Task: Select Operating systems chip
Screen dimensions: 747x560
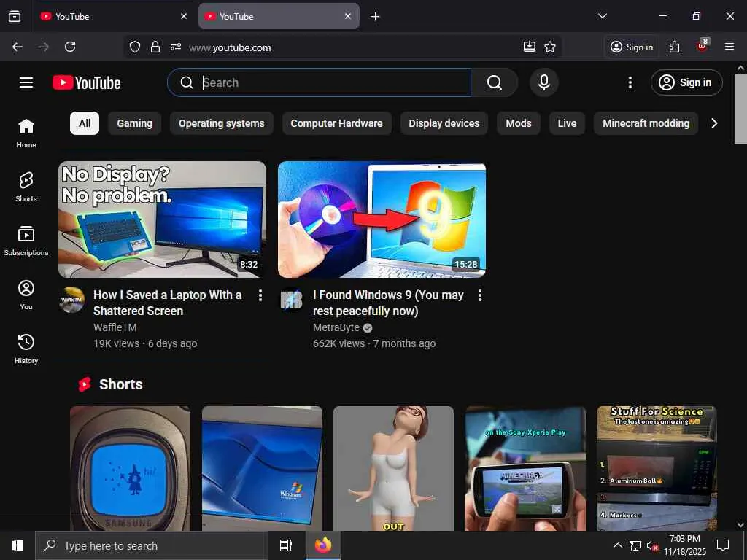Action: [222, 123]
